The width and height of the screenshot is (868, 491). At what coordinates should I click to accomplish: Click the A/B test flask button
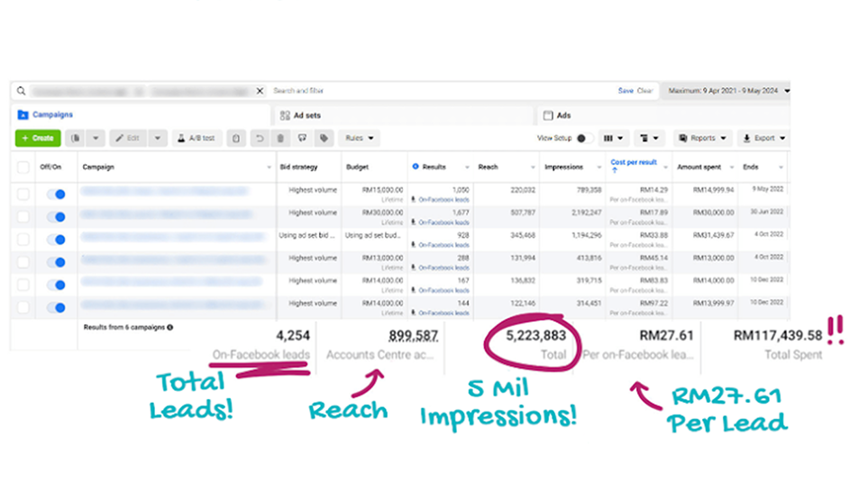pos(197,139)
